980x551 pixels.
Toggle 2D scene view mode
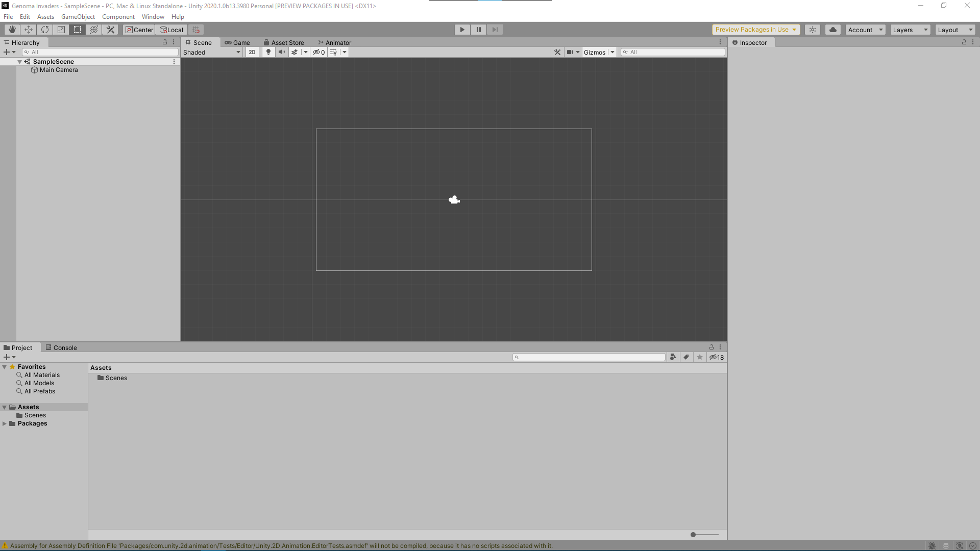point(252,52)
